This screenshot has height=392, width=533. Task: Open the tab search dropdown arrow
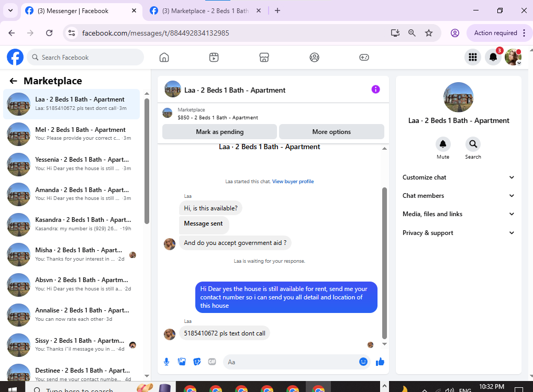pyautogui.click(x=10, y=10)
